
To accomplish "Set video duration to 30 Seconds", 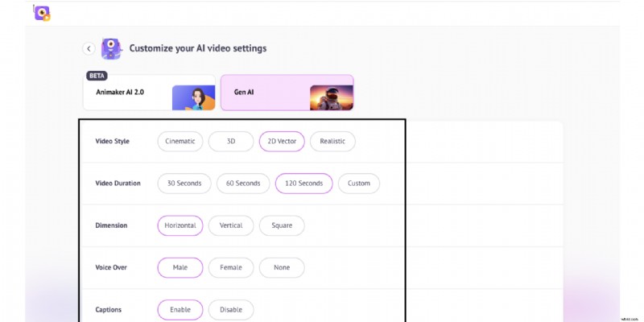I will click(x=184, y=183).
